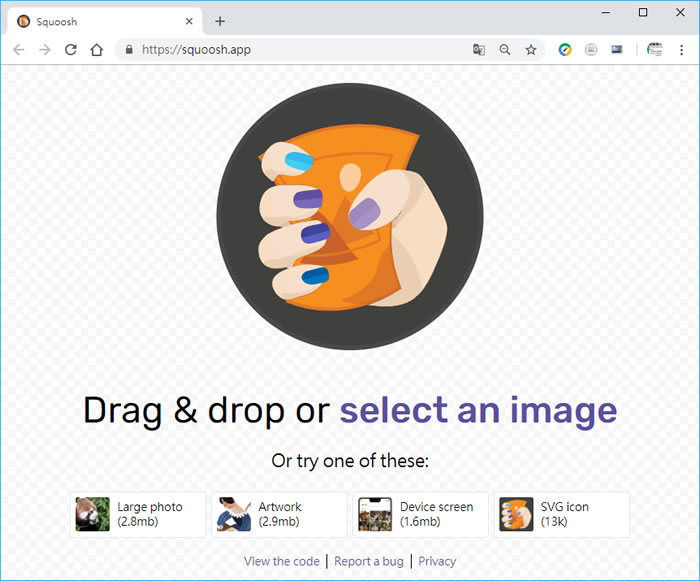
Task: Open the 'Report a bug' link
Action: (x=369, y=561)
